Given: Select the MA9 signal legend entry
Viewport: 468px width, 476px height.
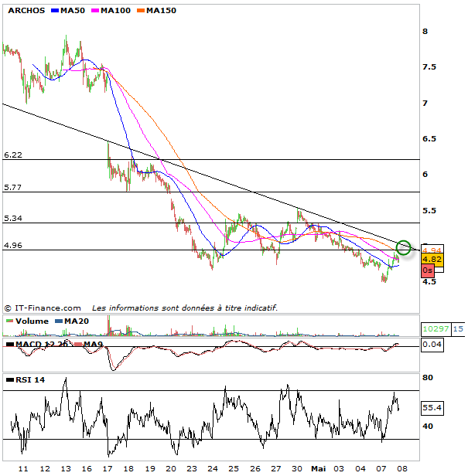Looking at the screenshot, I should click(x=93, y=343).
